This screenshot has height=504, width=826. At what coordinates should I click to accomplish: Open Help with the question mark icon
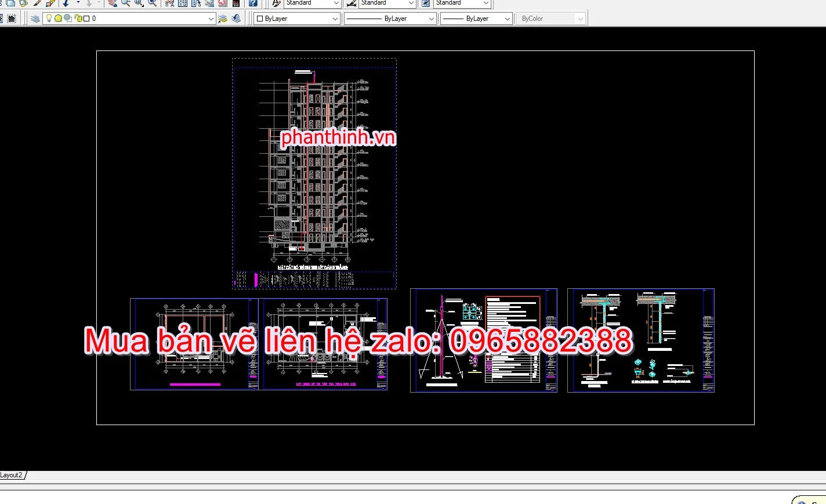253,3
